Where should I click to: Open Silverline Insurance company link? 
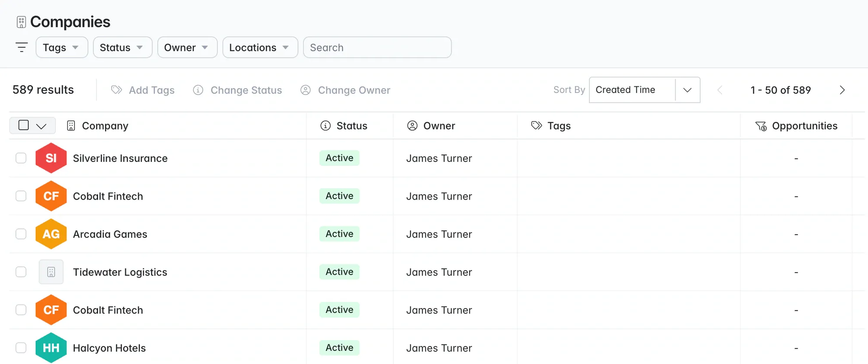click(120, 158)
